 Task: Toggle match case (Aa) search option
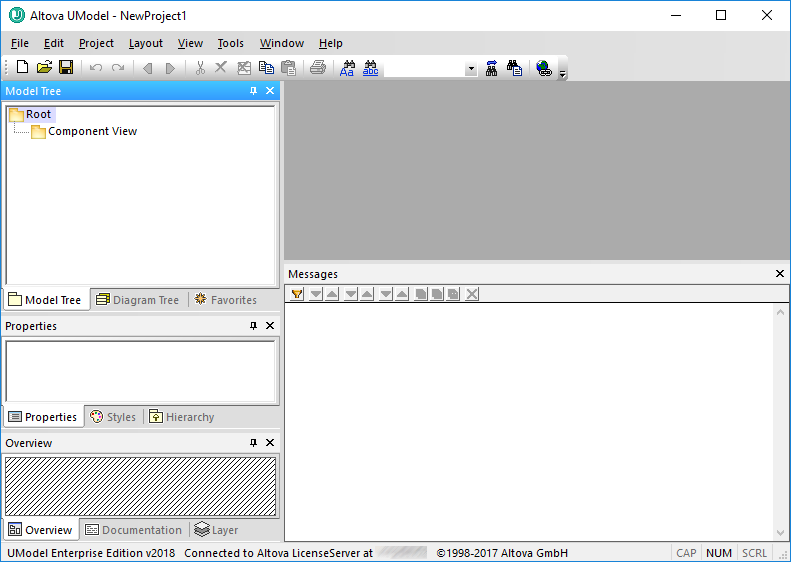coord(348,68)
